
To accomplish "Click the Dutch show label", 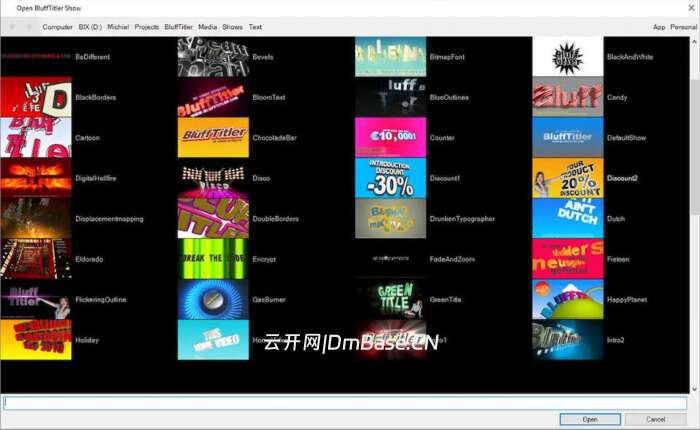I will (x=616, y=219).
